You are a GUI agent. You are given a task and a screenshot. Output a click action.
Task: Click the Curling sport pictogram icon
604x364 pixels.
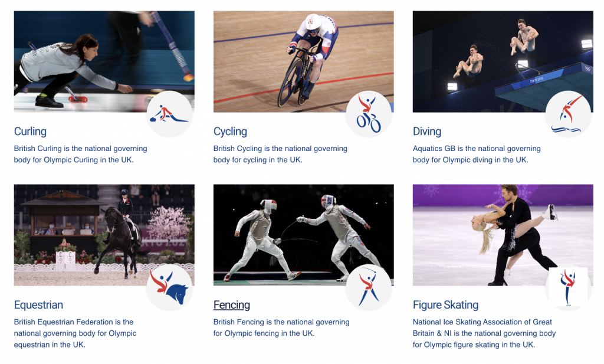pos(169,114)
